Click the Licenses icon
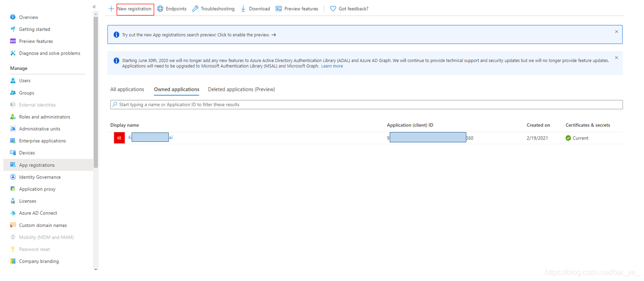Screen dimensions: 644x281 [x=13, y=201]
